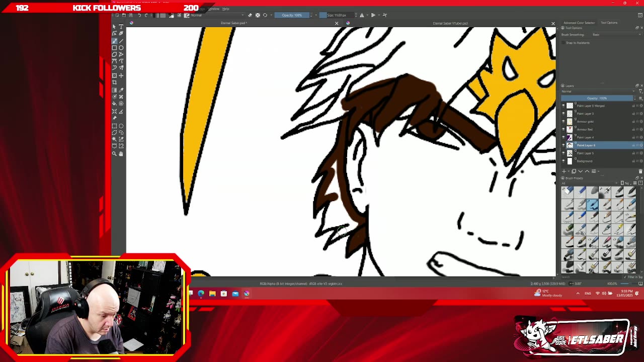644x362 pixels.
Task: Click the Reload Brush Preset icon
Action: (x=265, y=15)
